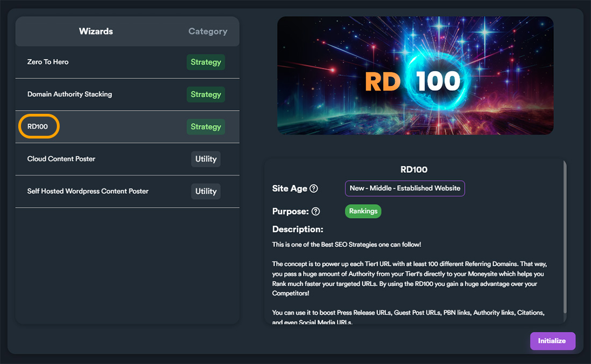Screen dimensions: 591x364
Task: Select the Zero To Hero wizard
Action: coord(127,62)
